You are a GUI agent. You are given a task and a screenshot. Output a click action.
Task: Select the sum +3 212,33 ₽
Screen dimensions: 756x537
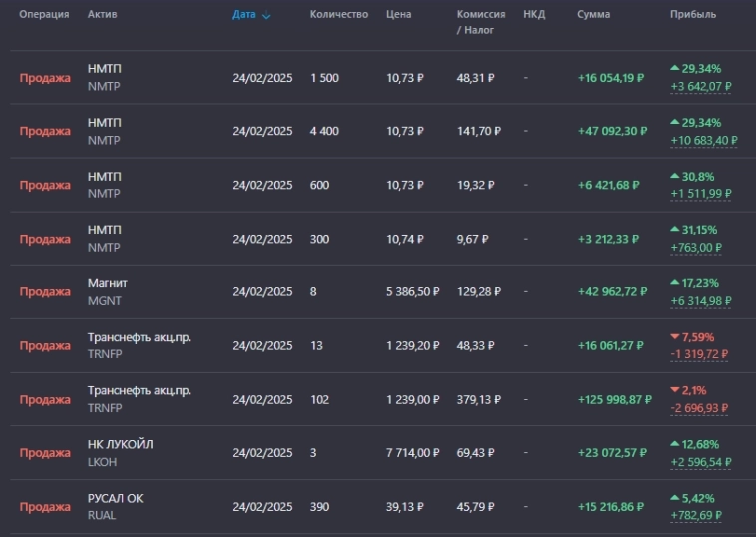pyautogui.click(x=608, y=240)
